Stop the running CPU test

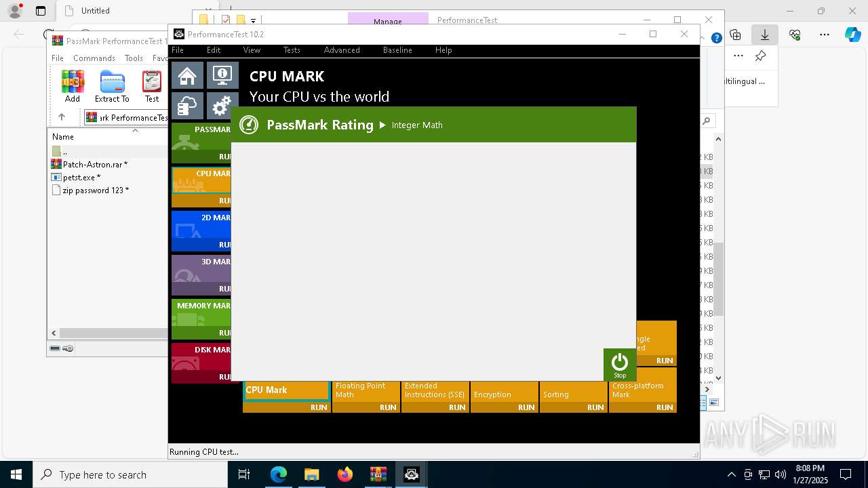pyautogui.click(x=620, y=365)
